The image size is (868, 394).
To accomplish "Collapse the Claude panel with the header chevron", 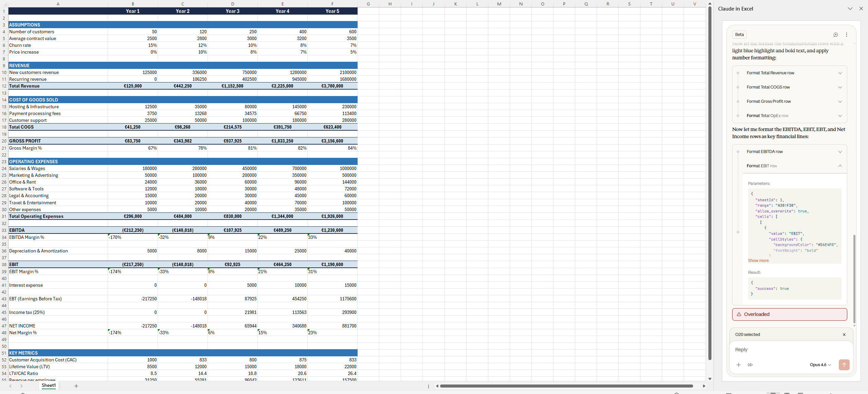I will pyautogui.click(x=850, y=8).
